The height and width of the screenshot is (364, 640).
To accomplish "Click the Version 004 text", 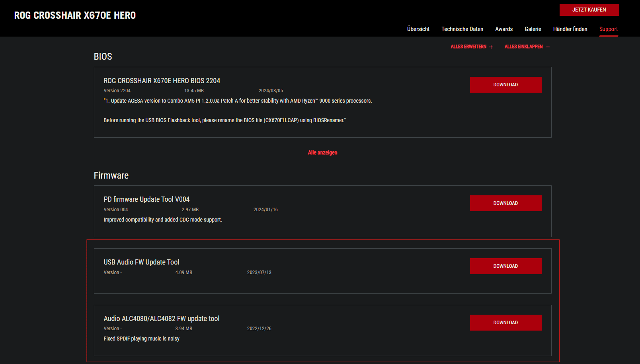I will tap(116, 210).
